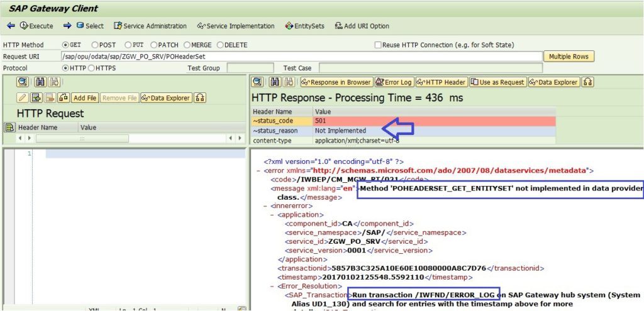Click into the Request URI field

pos(301,57)
